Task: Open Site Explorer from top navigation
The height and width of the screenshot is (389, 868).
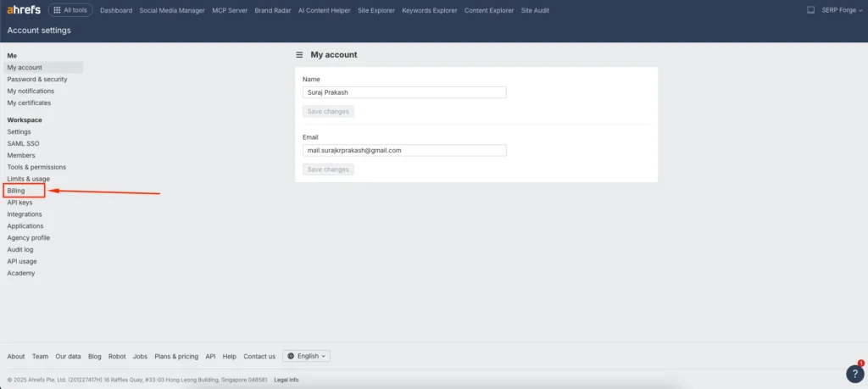Action: (376, 10)
